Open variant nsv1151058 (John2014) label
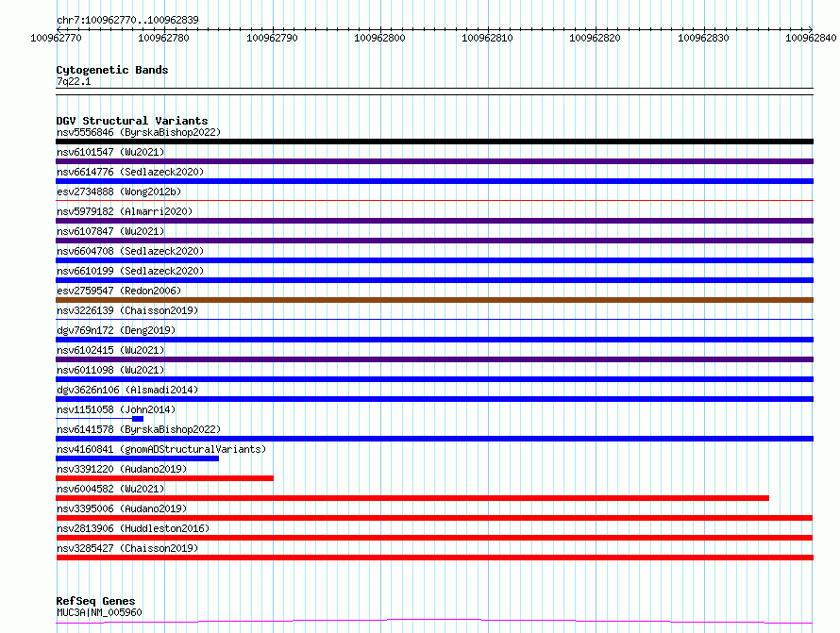This screenshot has height=633, width=840. coord(116,409)
